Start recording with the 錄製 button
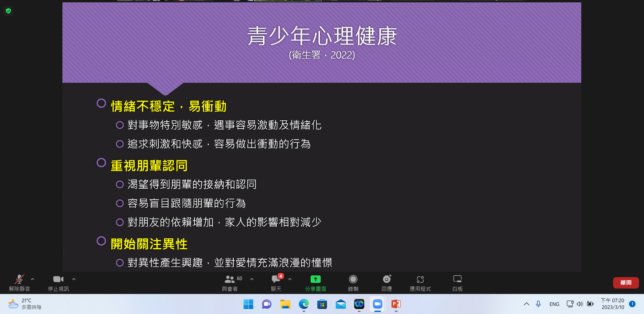Screen dimensions: 644x314 point(353,282)
